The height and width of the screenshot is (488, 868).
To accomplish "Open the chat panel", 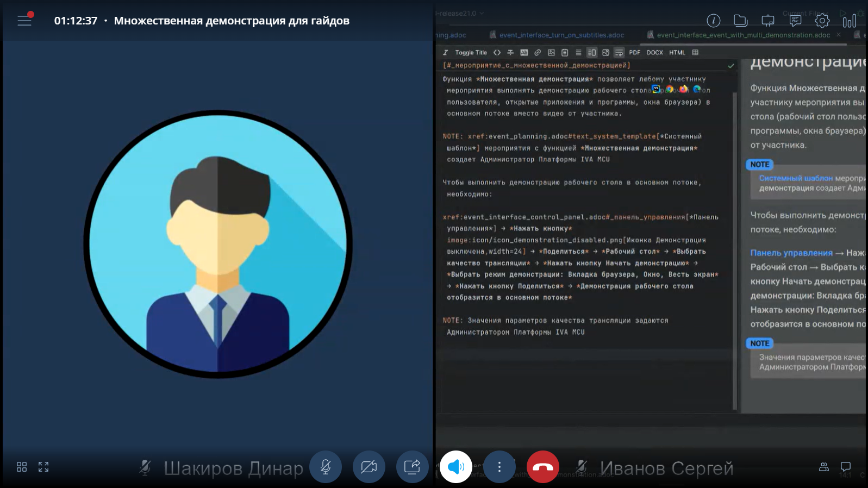I will 846,467.
